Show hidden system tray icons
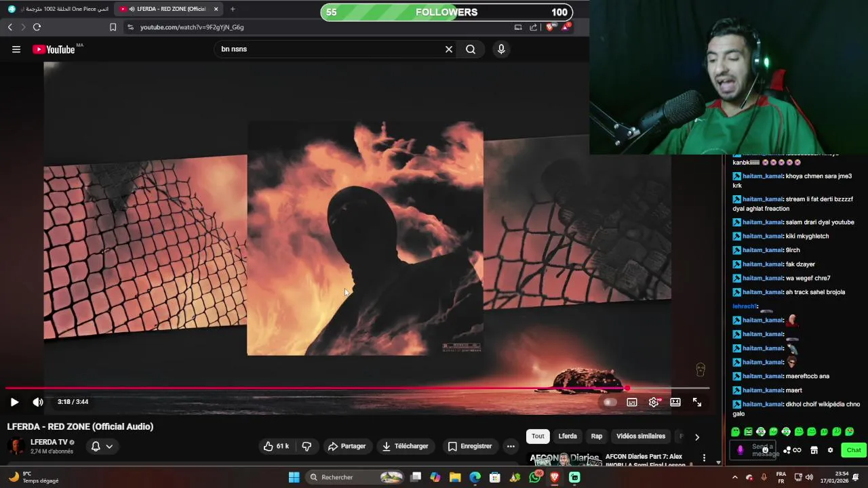This screenshot has height=488, width=868. tap(734, 477)
